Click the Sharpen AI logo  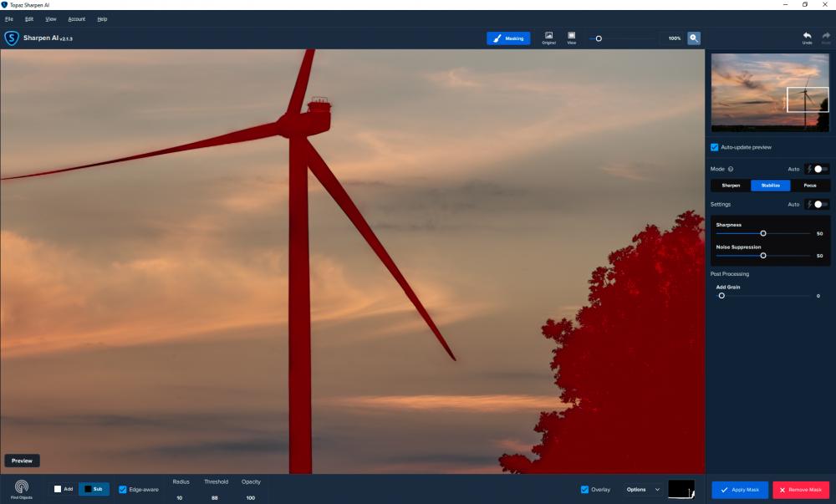click(x=11, y=38)
